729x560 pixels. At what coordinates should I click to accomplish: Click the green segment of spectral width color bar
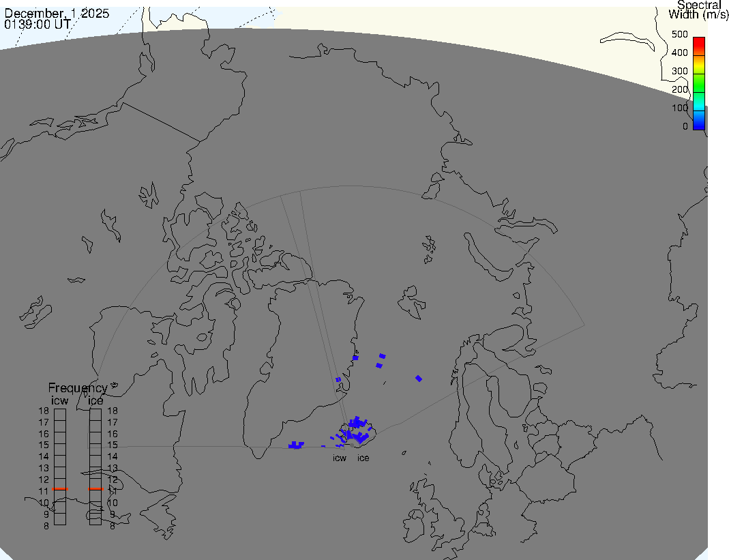(x=699, y=83)
